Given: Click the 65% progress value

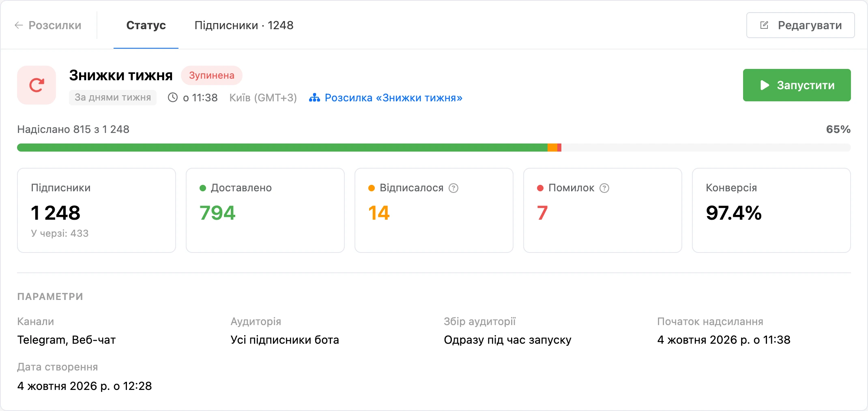Looking at the screenshot, I should pyautogui.click(x=838, y=129).
